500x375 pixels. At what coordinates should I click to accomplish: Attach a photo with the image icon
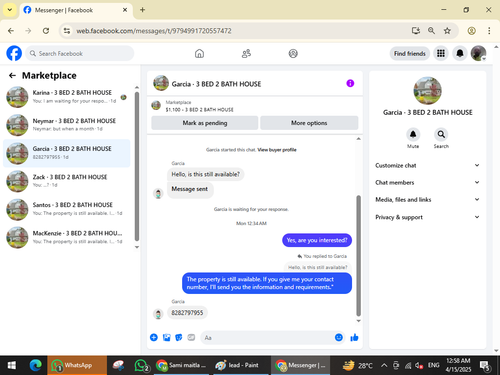pyautogui.click(x=166, y=337)
